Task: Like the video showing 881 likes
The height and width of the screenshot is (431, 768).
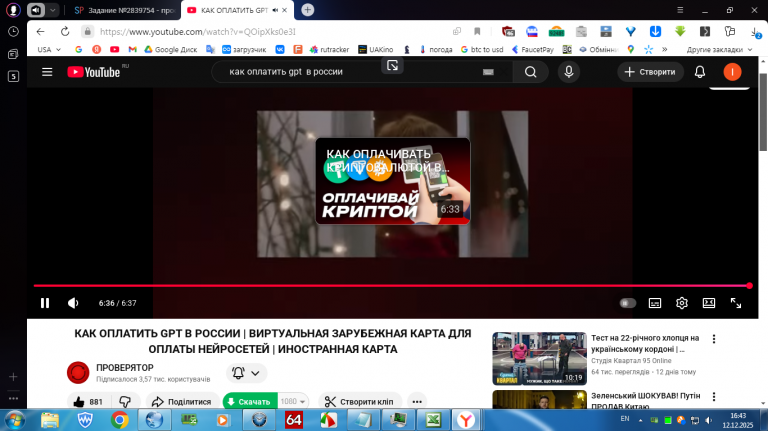Action: (x=88, y=402)
